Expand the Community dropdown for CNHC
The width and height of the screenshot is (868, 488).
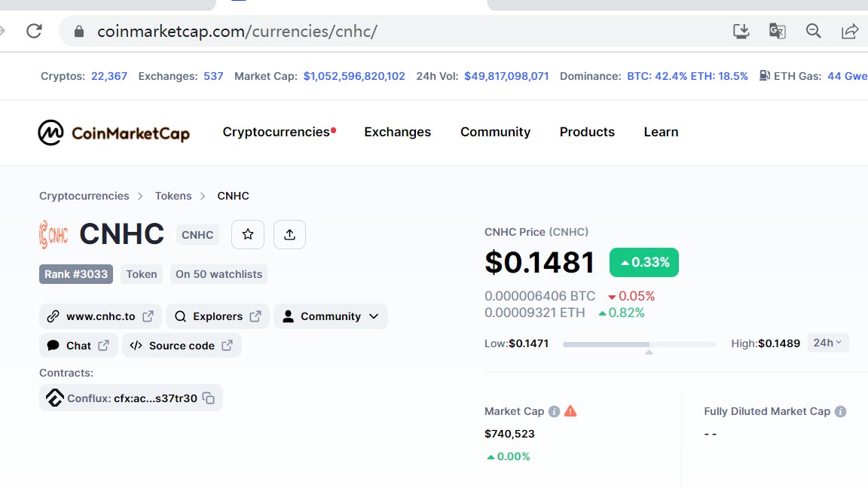click(x=331, y=316)
